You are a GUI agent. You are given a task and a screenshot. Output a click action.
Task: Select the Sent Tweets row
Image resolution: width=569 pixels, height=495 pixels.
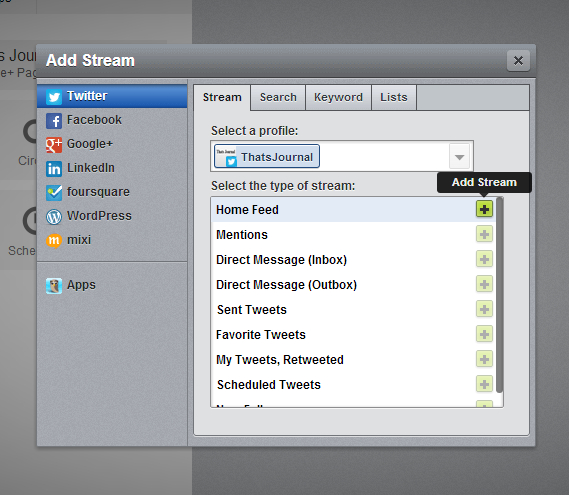[x=353, y=310]
